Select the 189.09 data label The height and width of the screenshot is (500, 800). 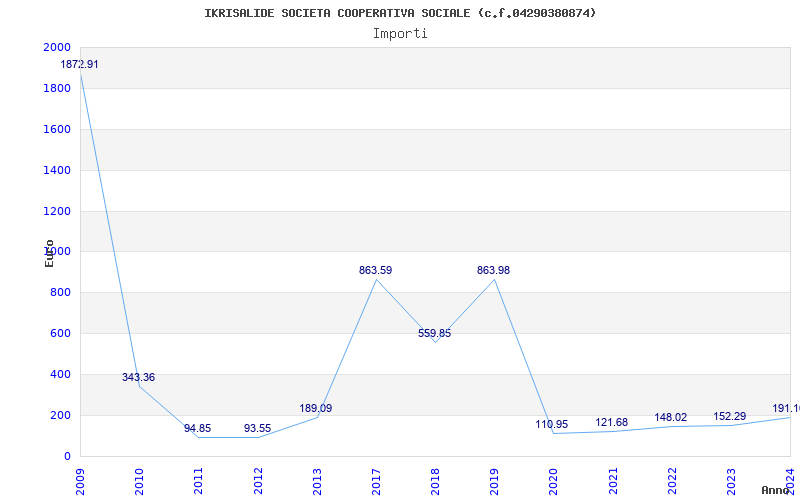click(x=316, y=409)
